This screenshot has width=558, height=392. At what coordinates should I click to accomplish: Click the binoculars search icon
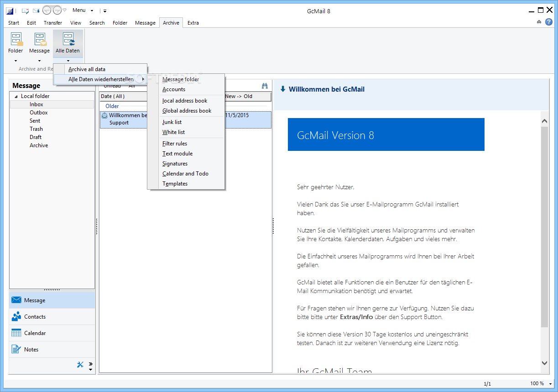265,86
